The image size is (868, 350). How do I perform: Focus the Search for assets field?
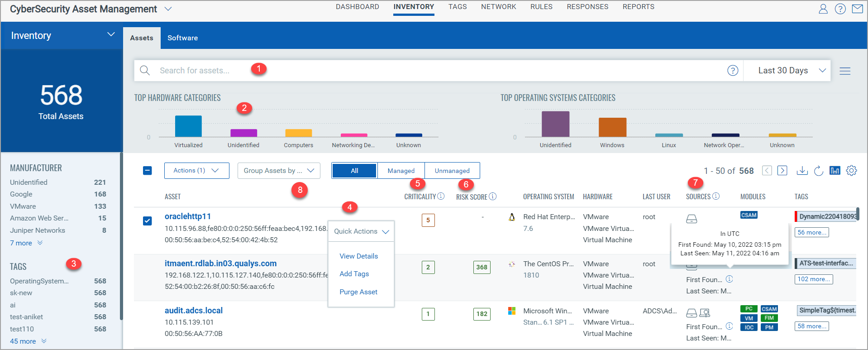438,71
